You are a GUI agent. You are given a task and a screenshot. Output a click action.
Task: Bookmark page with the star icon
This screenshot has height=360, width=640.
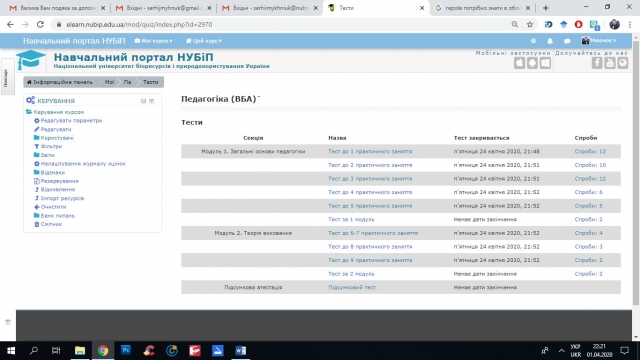[530, 24]
